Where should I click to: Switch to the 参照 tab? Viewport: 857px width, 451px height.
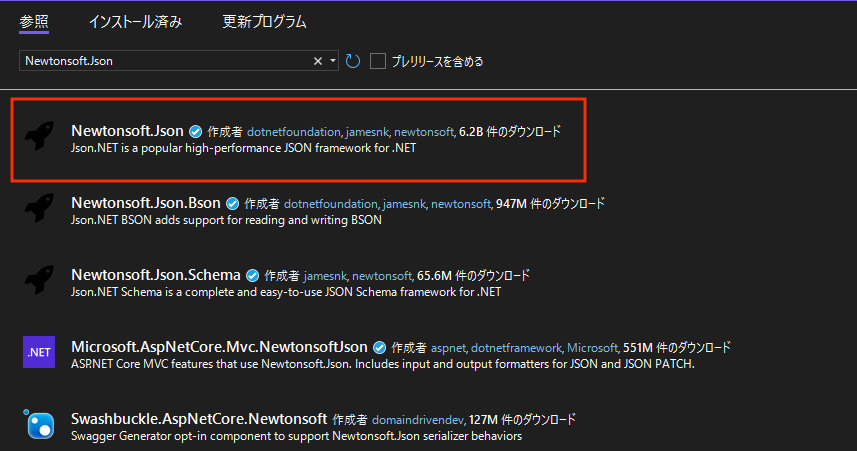pyautogui.click(x=34, y=22)
